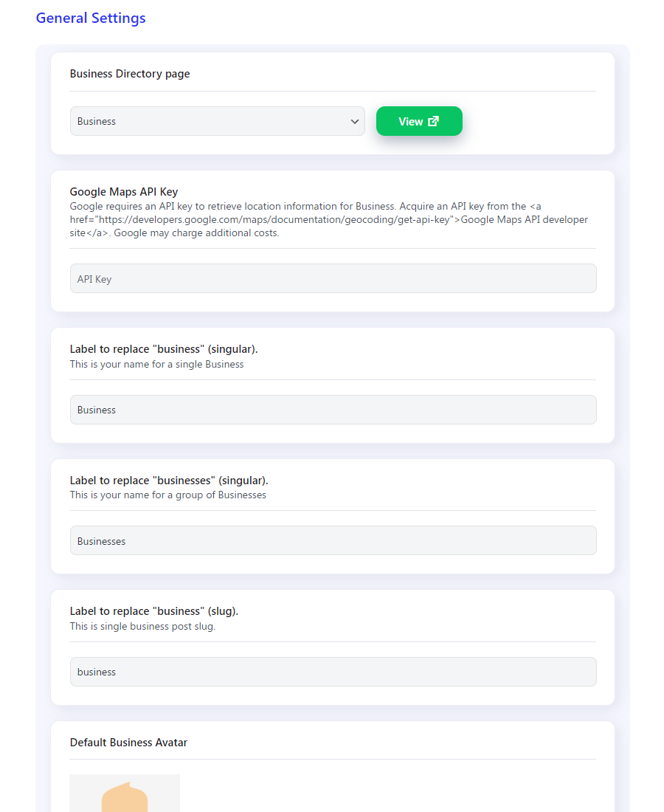Click the plural label field containing Businesses

point(333,540)
